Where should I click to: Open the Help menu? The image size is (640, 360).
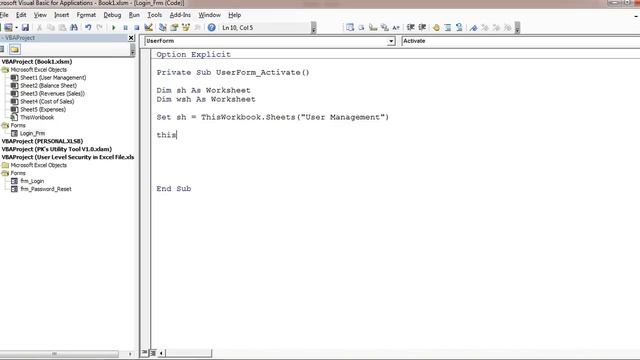(234, 15)
